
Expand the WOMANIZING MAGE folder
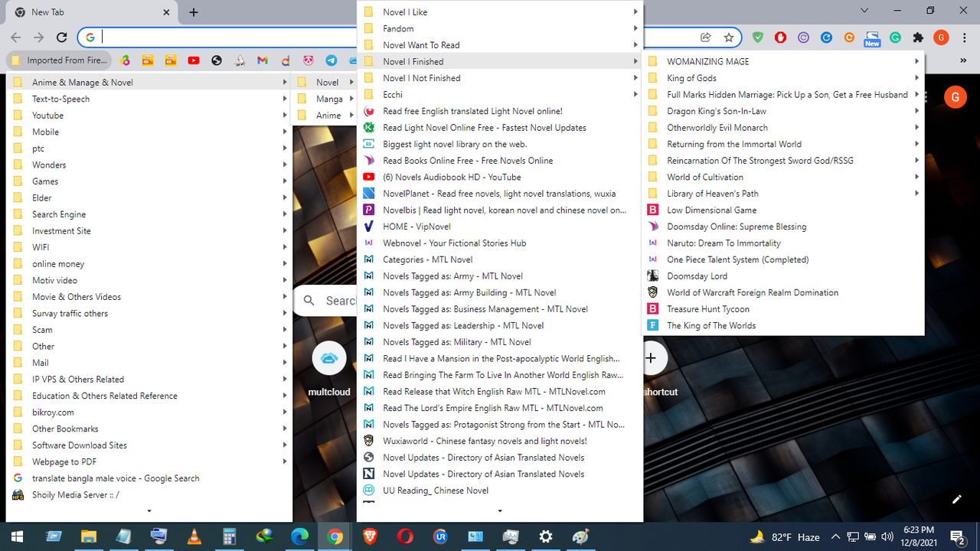[x=783, y=61]
